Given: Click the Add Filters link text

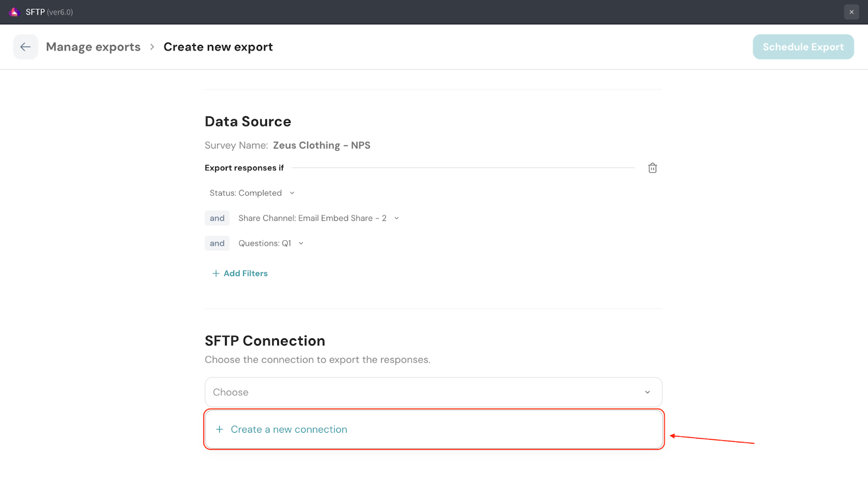Looking at the screenshot, I should coord(246,273).
